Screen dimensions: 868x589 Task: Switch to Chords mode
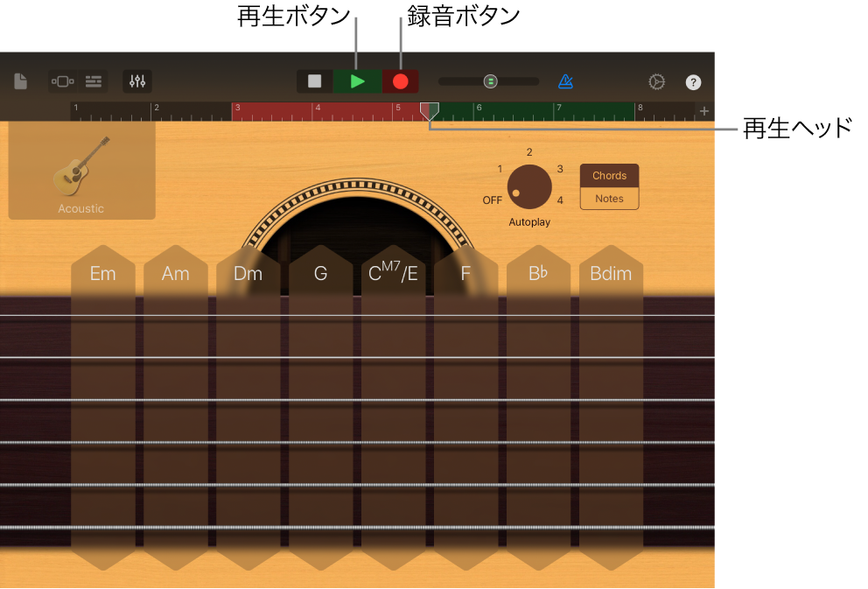610,176
